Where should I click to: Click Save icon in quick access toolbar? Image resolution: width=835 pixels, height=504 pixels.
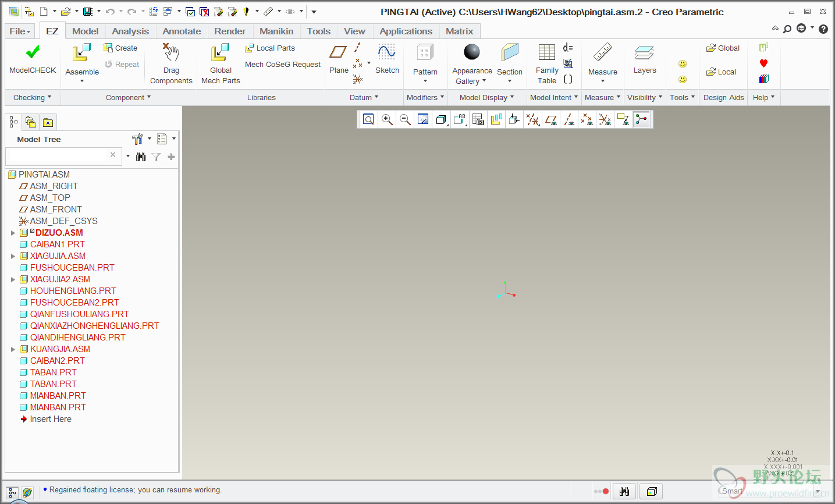87,12
